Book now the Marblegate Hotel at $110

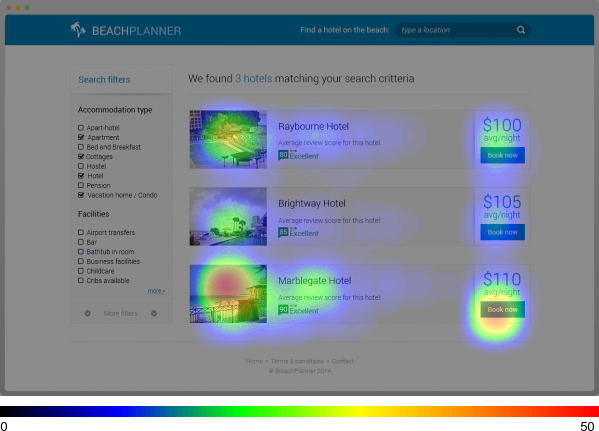(502, 309)
